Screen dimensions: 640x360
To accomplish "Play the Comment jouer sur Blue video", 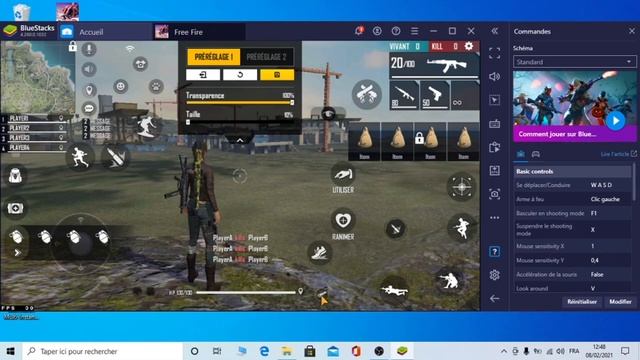I will point(615,121).
